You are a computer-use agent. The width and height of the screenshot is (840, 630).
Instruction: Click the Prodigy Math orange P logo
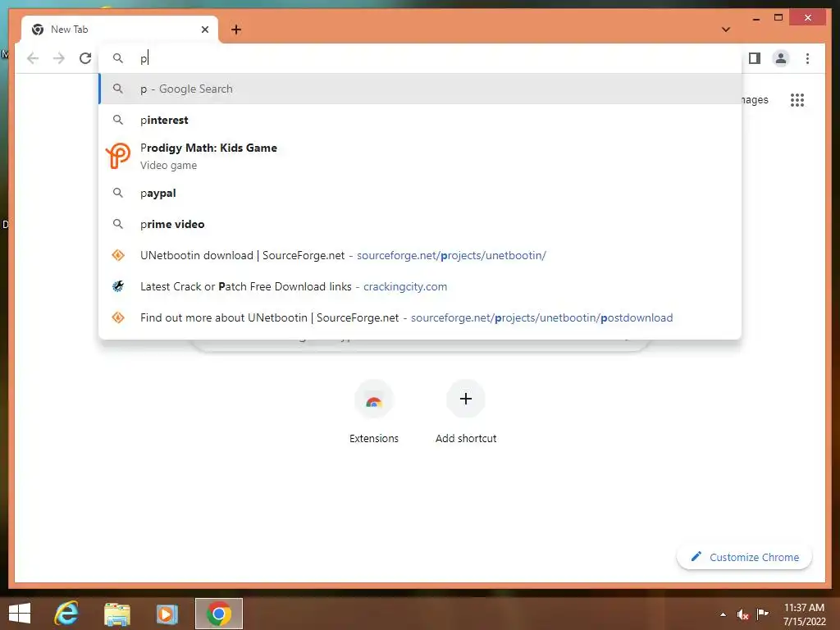118,156
